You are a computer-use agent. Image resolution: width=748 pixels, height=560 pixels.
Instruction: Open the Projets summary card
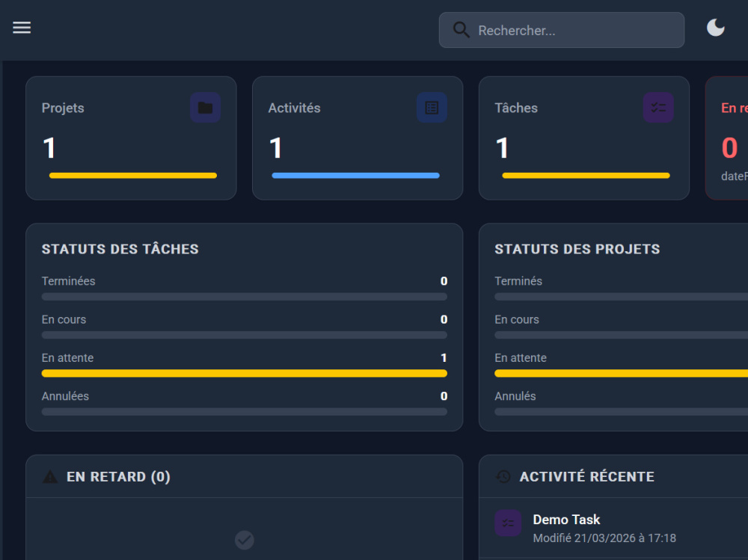[x=131, y=138]
